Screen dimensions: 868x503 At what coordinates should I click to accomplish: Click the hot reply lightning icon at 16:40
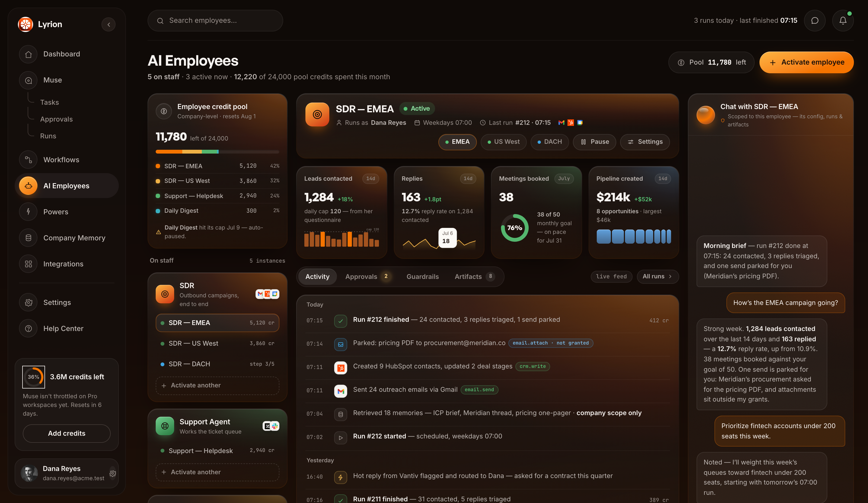click(x=341, y=477)
